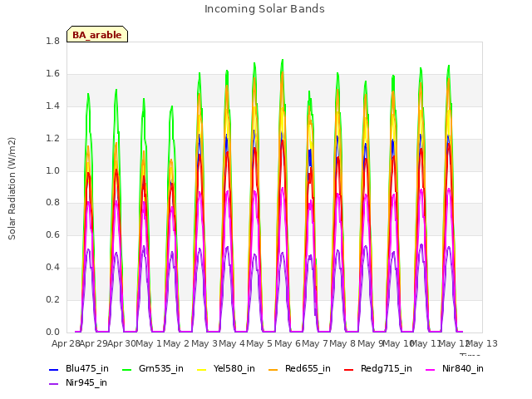Click the May 1 x-axis date label
Screen dimensions: 532x399
[149, 343]
